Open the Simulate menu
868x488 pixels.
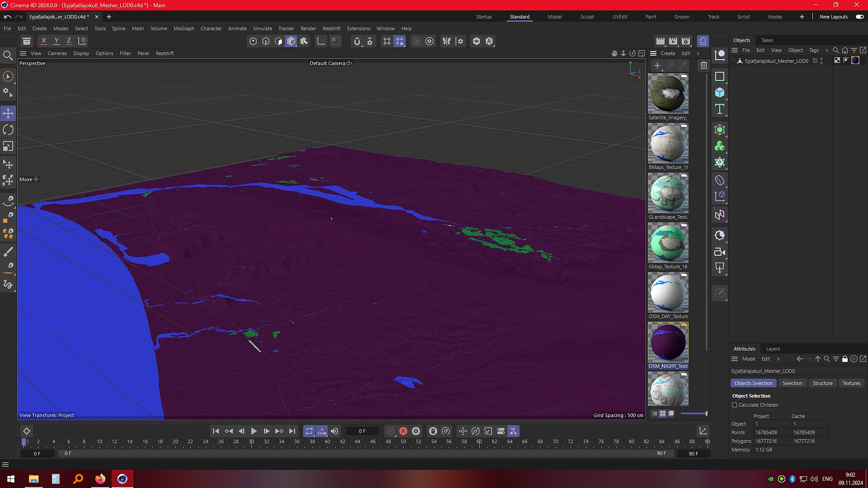(x=262, y=28)
